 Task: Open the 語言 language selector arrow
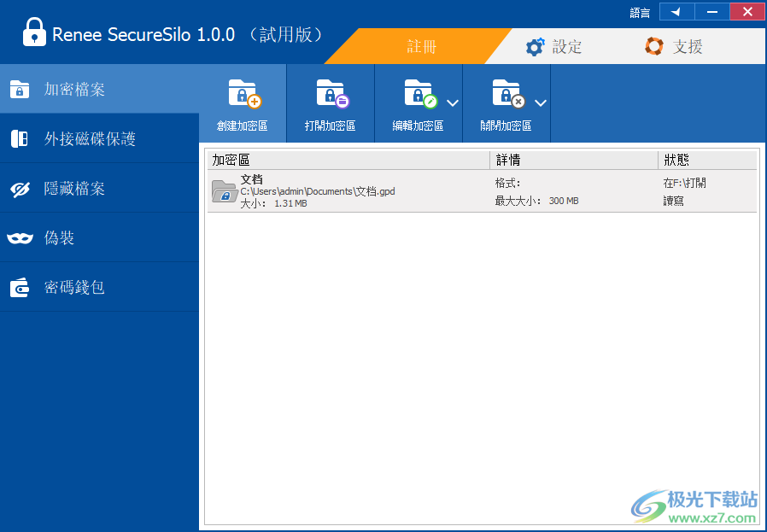tap(677, 11)
